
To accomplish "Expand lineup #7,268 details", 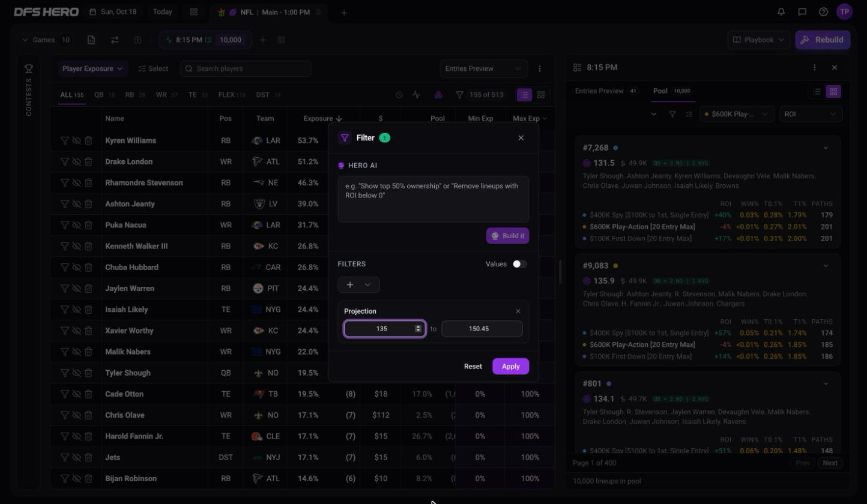I will [826, 148].
